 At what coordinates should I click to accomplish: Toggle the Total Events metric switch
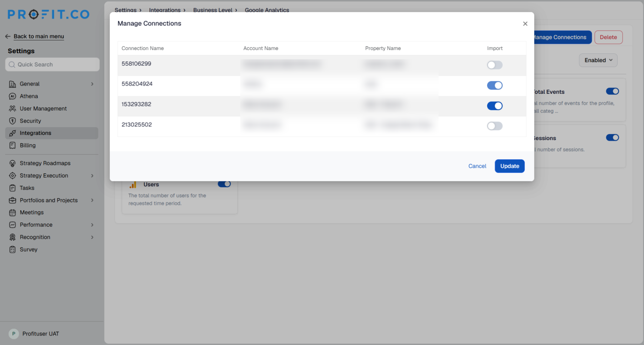(x=612, y=91)
